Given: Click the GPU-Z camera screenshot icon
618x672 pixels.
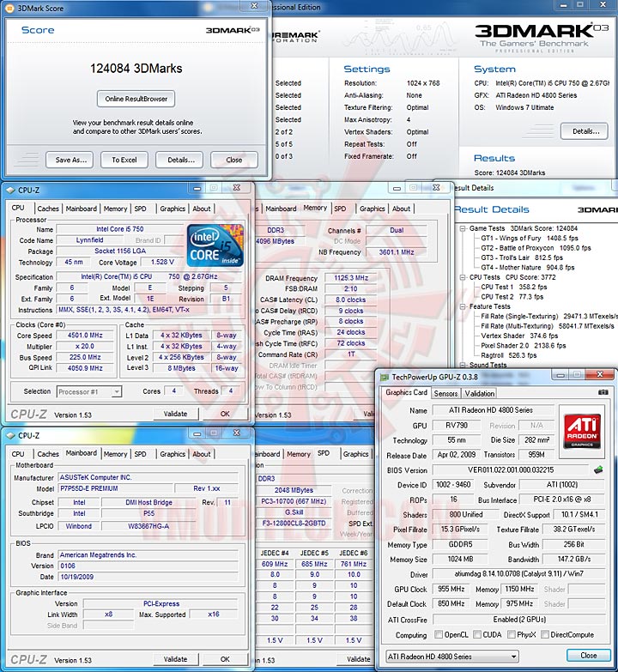Looking at the screenshot, I should tap(603, 392).
